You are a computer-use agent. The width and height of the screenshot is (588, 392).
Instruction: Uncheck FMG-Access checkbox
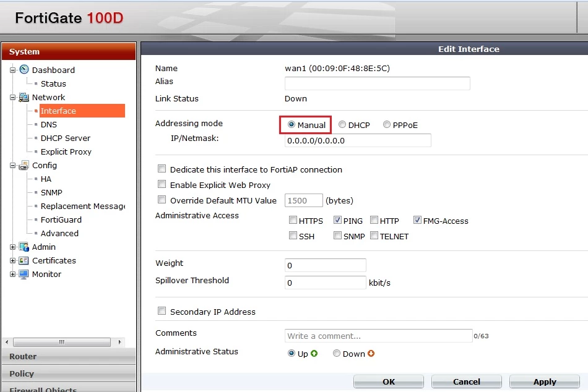417,220
